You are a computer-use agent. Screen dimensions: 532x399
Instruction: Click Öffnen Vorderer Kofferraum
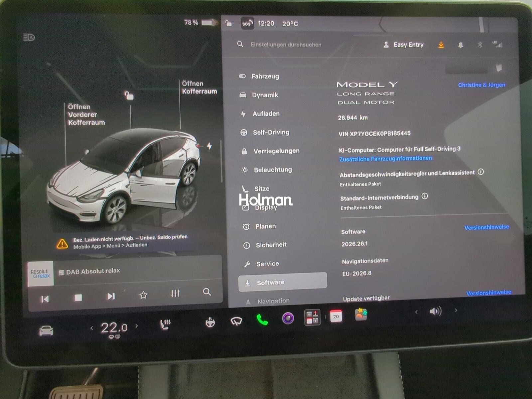click(x=86, y=115)
